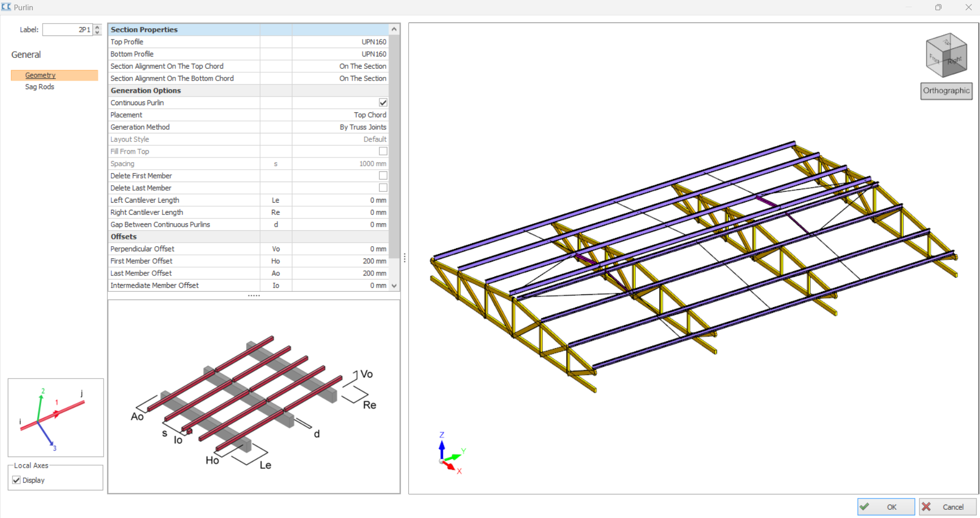Click the 3D view orientation cube

tap(946, 55)
